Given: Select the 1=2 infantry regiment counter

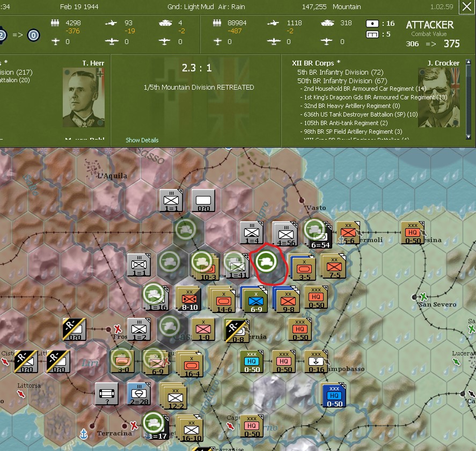Looking at the screenshot, I should (139, 330).
